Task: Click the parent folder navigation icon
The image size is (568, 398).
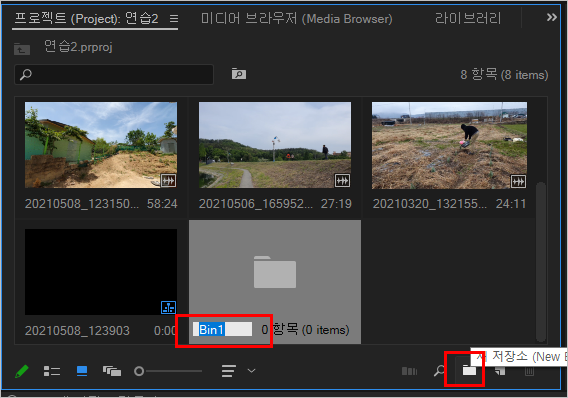Action: click(x=22, y=49)
